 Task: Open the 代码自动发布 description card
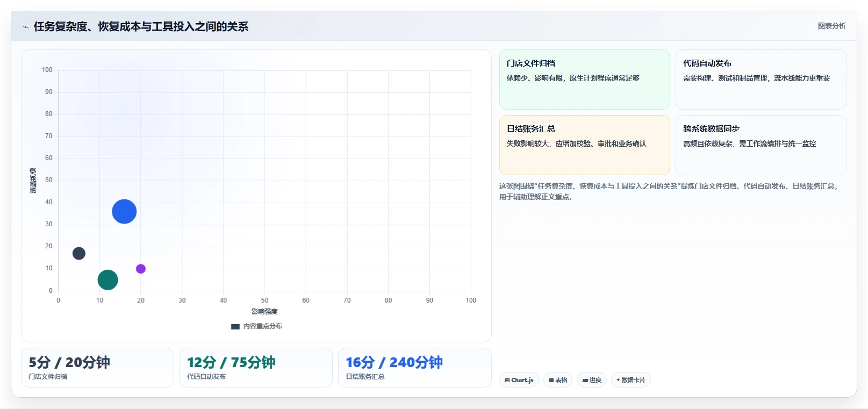point(761,80)
